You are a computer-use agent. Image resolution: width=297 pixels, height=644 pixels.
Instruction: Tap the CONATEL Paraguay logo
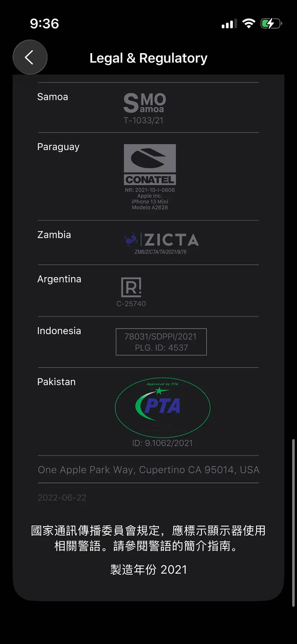[150, 164]
